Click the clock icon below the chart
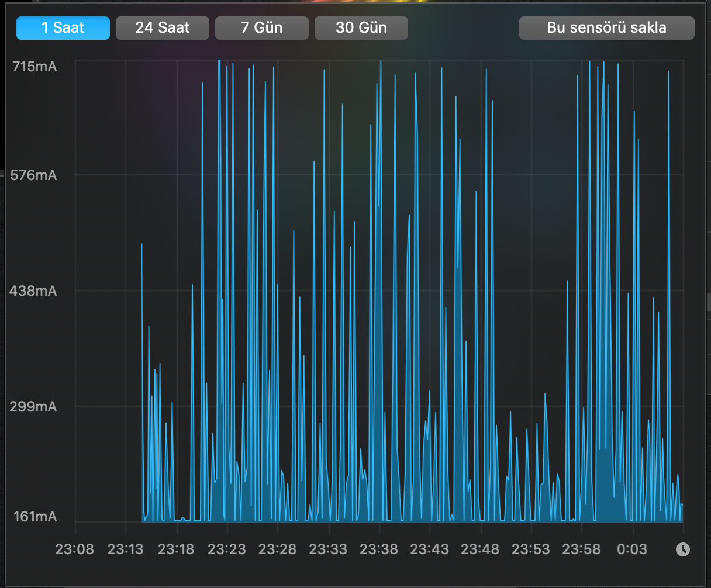Viewport: 711px width, 588px height. click(682, 549)
